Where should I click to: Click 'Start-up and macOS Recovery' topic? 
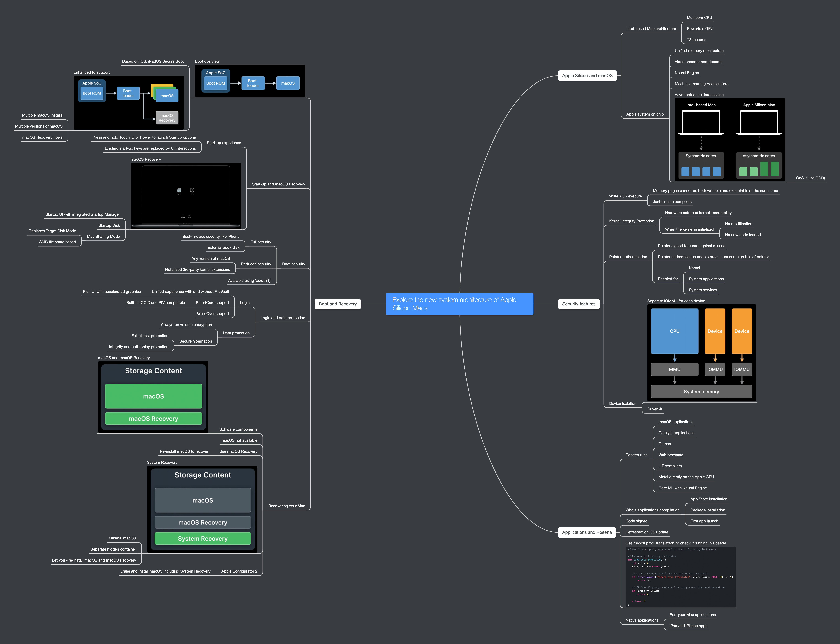click(278, 184)
